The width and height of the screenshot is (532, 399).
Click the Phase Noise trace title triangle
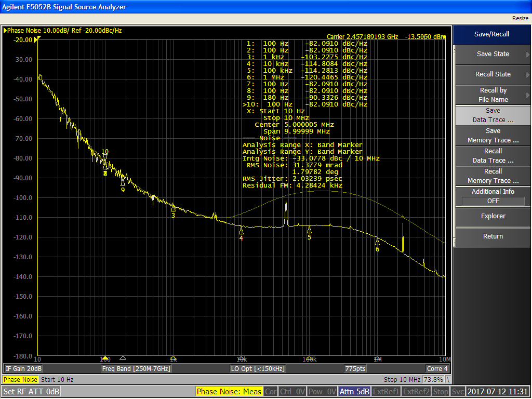tap(5, 31)
